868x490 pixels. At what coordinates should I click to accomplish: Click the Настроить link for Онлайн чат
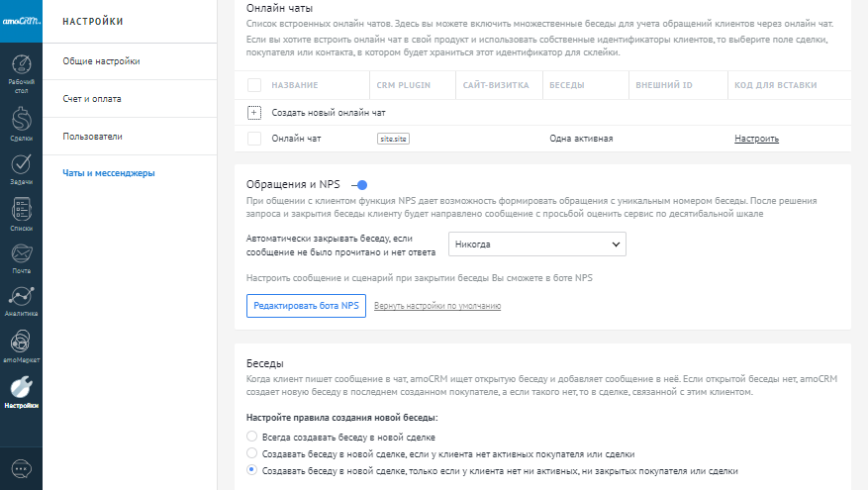click(756, 139)
